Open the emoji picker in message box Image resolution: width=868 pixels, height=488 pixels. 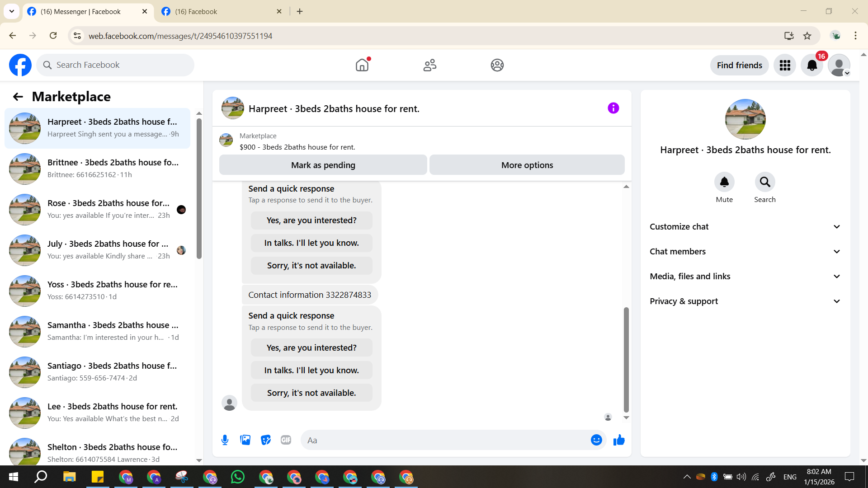tap(596, 440)
